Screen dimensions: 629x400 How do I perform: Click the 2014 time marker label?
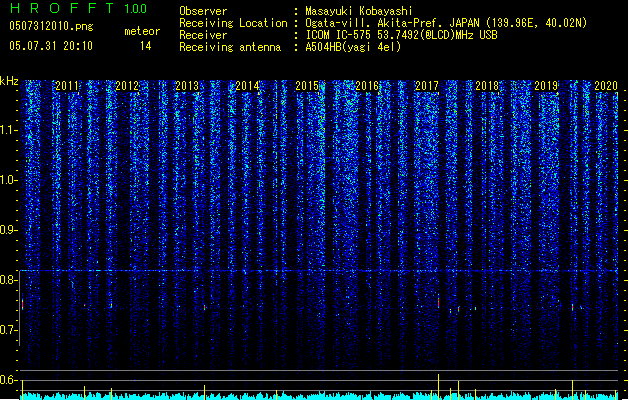pyautogui.click(x=247, y=85)
